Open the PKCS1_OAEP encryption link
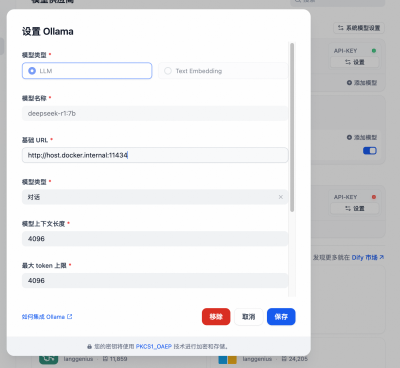This screenshot has height=368, width=400. [x=154, y=347]
